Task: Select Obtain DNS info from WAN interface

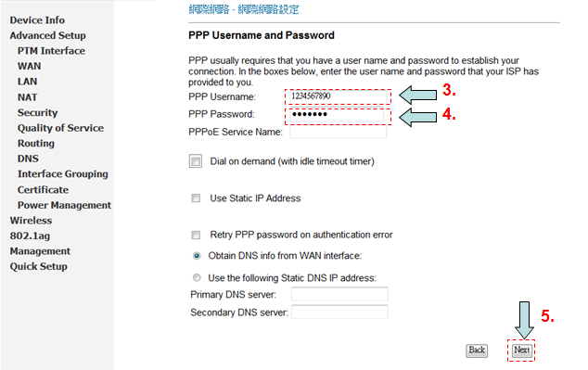Action: (197, 256)
